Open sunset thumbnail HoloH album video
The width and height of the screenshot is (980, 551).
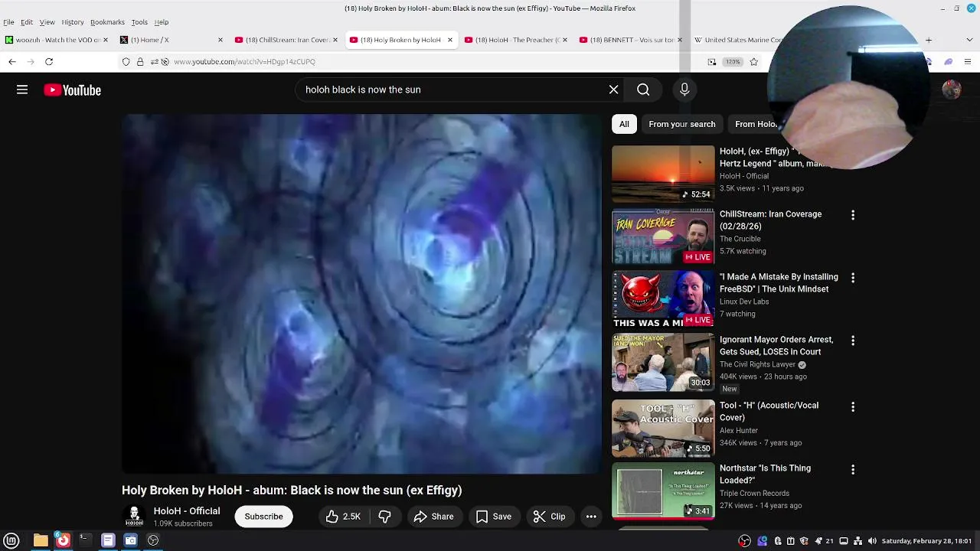663,174
